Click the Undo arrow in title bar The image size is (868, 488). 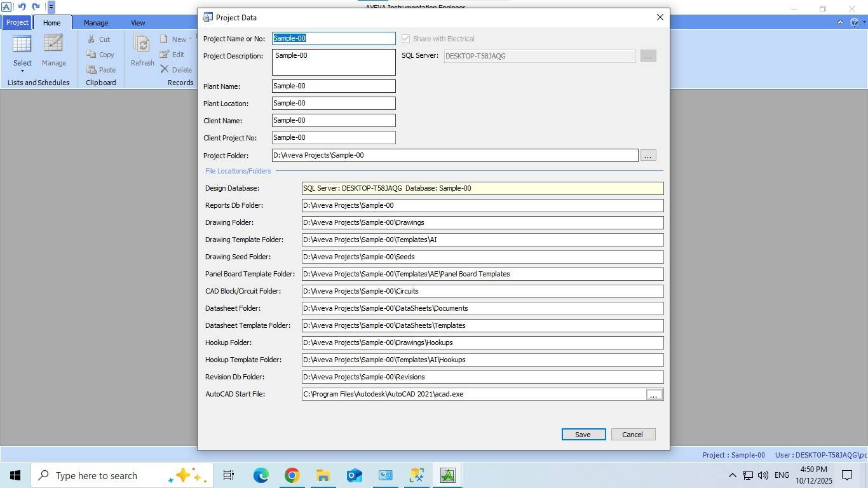point(22,7)
